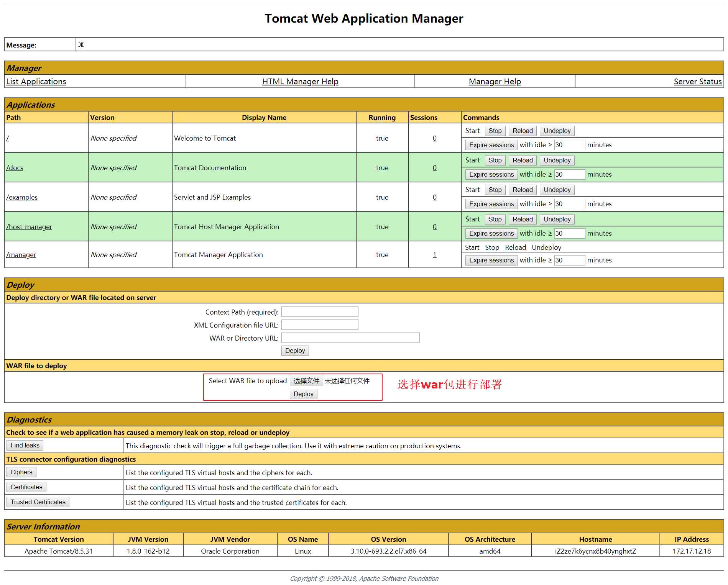Image resolution: width=728 pixels, height=585 pixels.
Task: Open the List Applications link
Action: [x=36, y=82]
